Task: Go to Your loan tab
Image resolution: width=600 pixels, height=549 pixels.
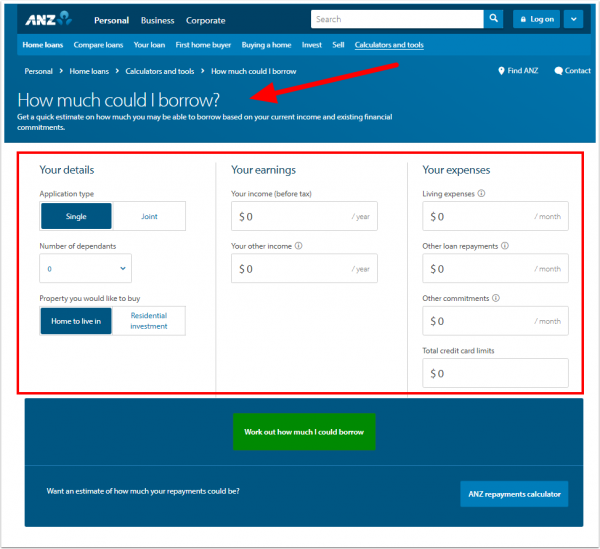Action: (149, 45)
